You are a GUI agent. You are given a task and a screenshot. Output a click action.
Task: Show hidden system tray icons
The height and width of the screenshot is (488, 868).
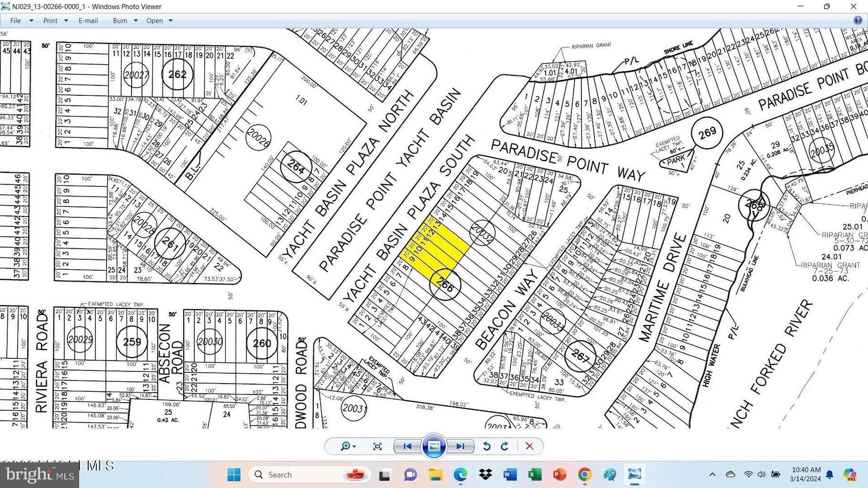(x=713, y=475)
